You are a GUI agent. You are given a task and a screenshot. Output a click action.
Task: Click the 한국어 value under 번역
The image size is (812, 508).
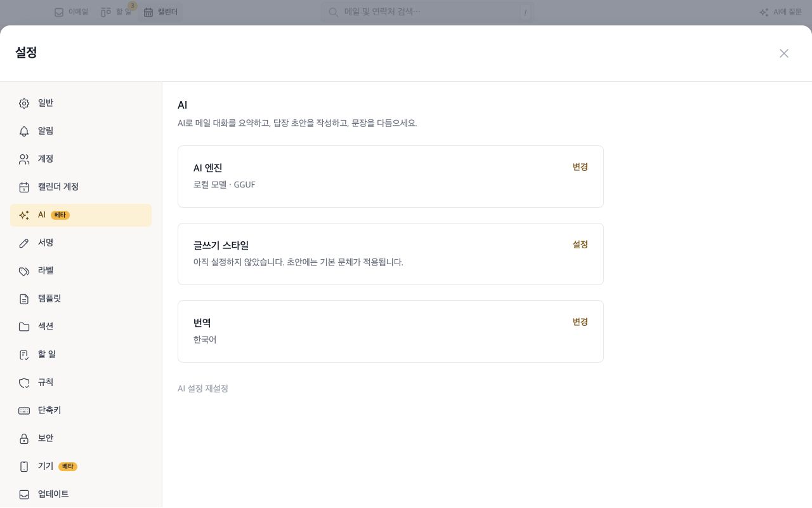click(205, 340)
